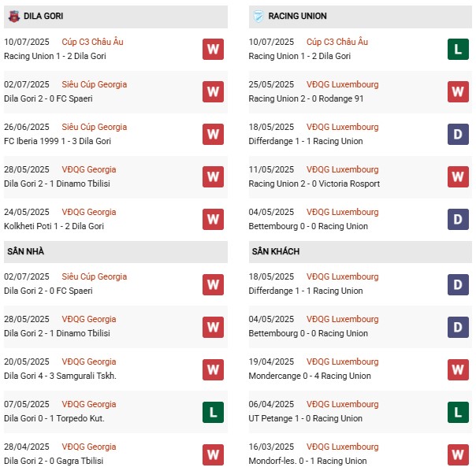The width and height of the screenshot is (476, 471).
Task: Open VĐQG Luxembourg link dated 25/05/2025
Action: click(x=343, y=84)
